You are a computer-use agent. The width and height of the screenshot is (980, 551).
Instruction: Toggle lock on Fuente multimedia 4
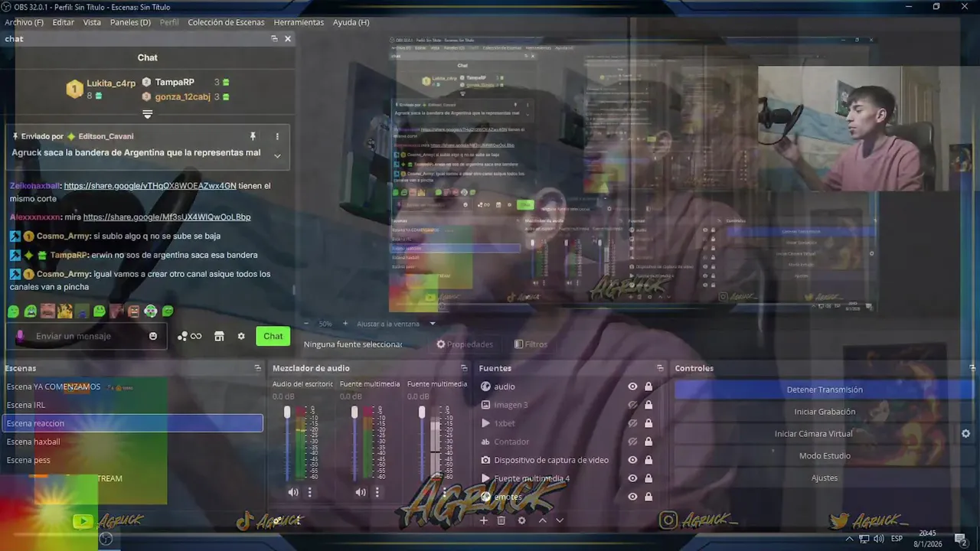coord(648,478)
